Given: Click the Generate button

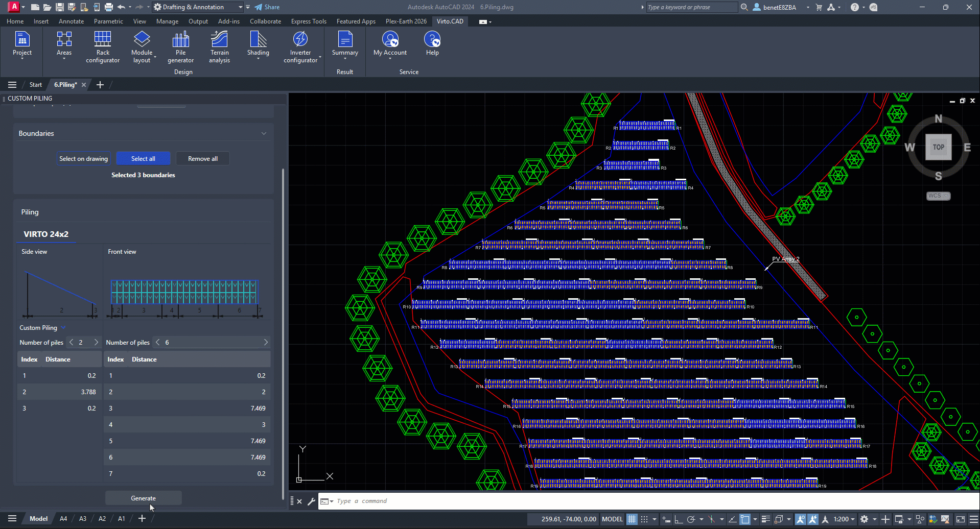Looking at the screenshot, I should [143, 498].
